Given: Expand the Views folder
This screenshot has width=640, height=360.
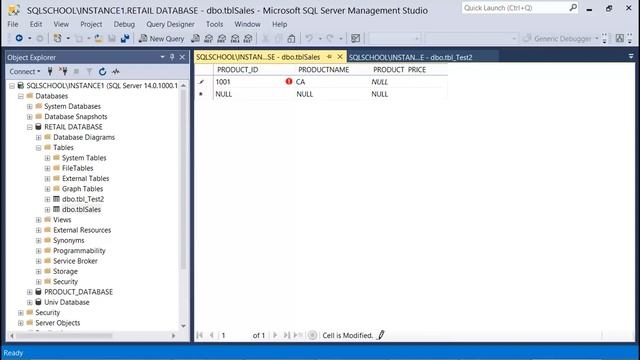Looking at the screenshot, I should 38,220.
